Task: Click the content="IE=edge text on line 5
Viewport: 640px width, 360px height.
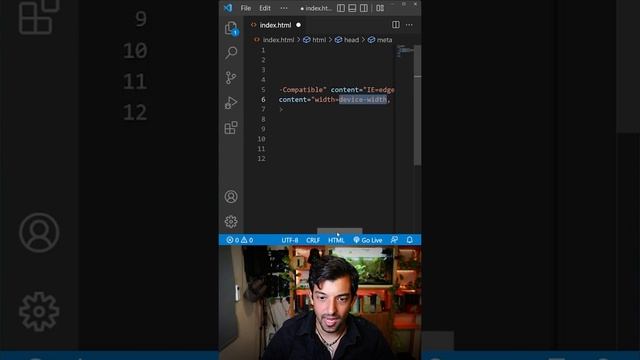Action: 362,90
